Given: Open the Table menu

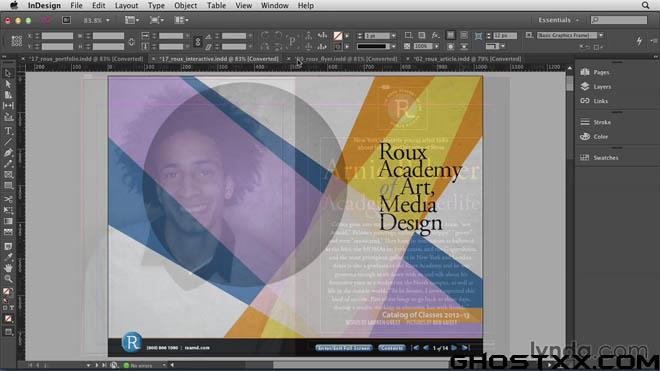Looking at the screenshot, I should (x=216, y=5).
